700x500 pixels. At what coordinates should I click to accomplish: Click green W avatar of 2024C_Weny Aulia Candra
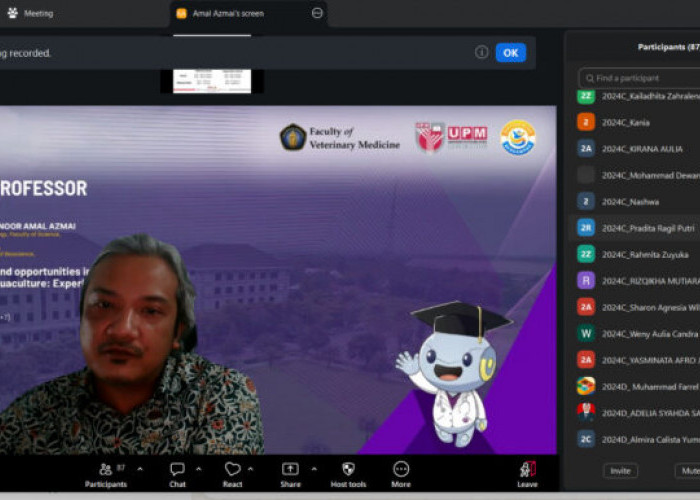click(586, 333)
